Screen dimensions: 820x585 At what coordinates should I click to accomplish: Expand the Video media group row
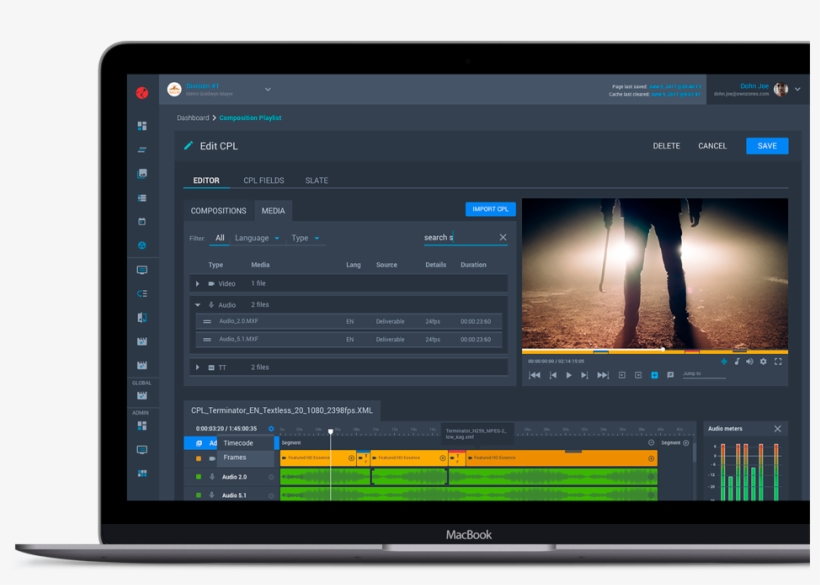198,284
